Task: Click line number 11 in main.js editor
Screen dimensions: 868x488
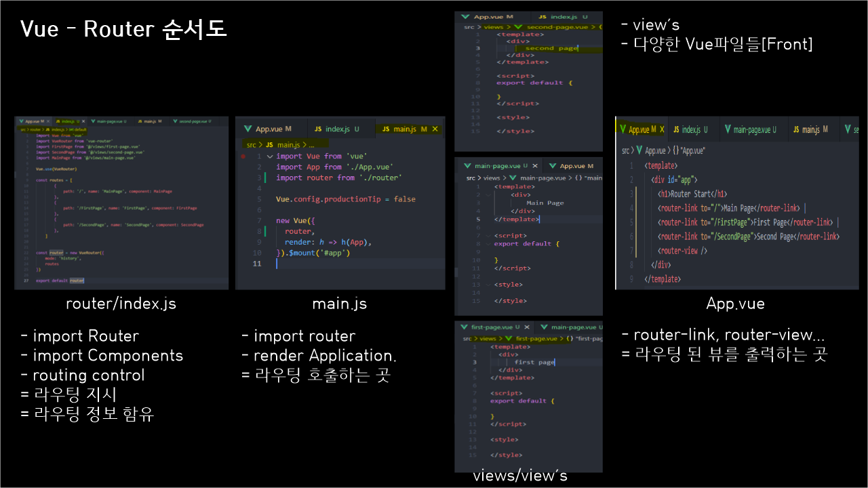Action: click(256, 264)
